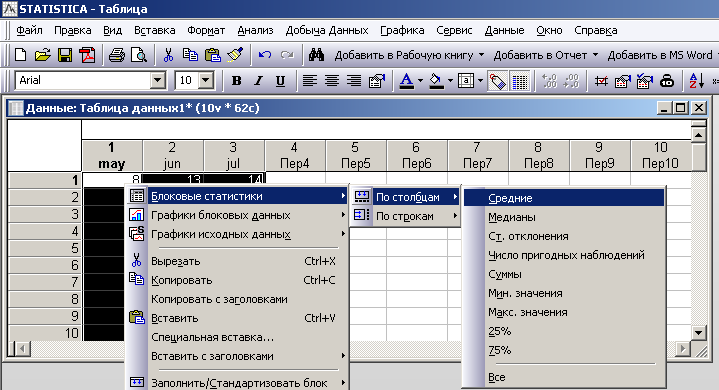
Task: Click Вырезать in context menu
Action: click(x=237, y=261)
